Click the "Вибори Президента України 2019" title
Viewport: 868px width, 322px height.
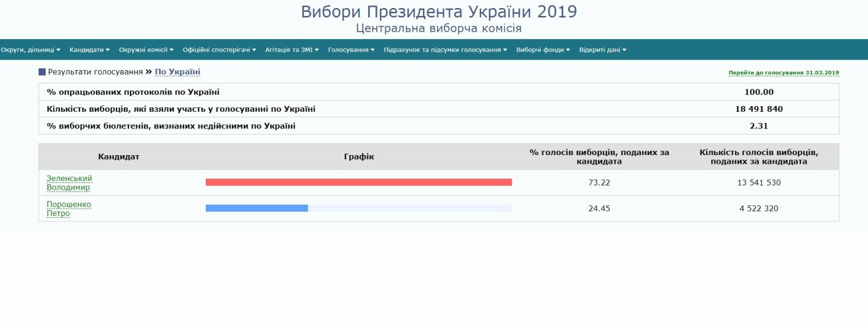pyautogui.click(x=439, y=12)
